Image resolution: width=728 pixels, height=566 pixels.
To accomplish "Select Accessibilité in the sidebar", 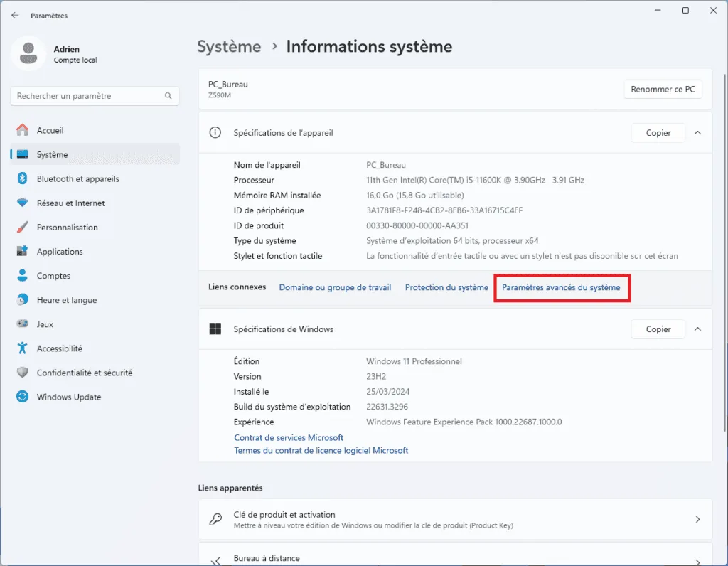I will coord(95,348).
